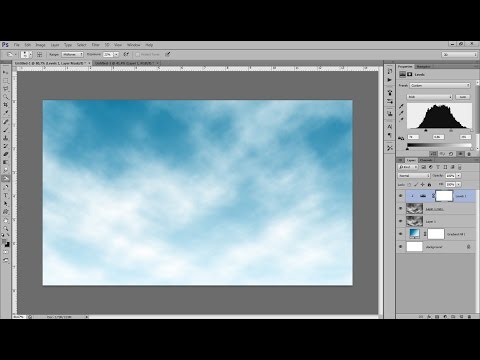Open the Help menu
The image size is (480, 360).
(149, 45)
